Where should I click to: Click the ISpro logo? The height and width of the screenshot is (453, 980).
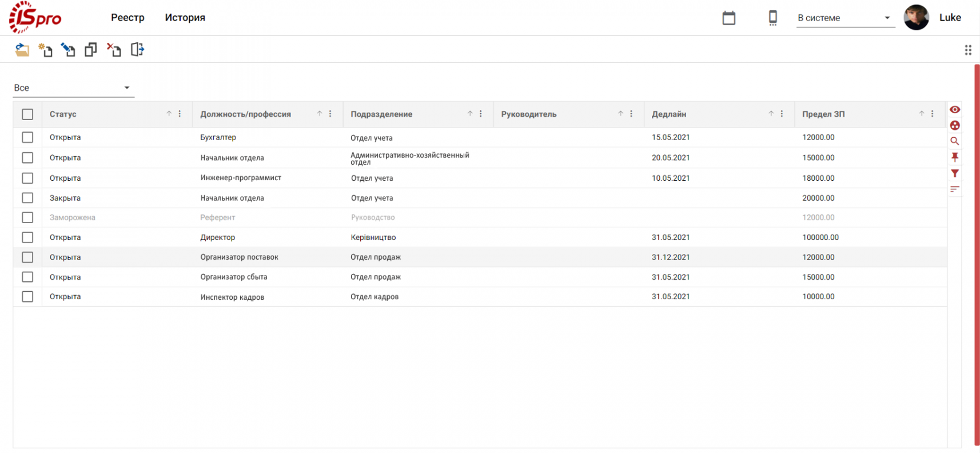35,17
